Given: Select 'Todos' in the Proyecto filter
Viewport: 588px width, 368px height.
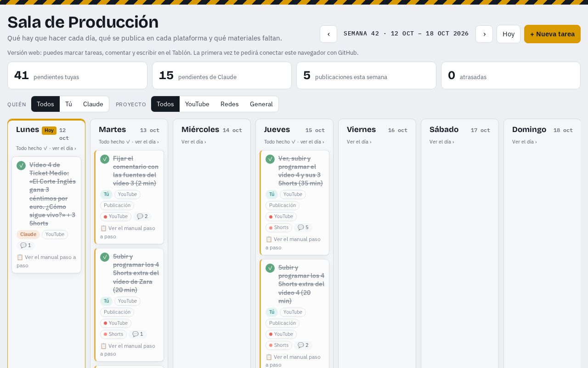Looking at the screenshot, I should 165,104.
